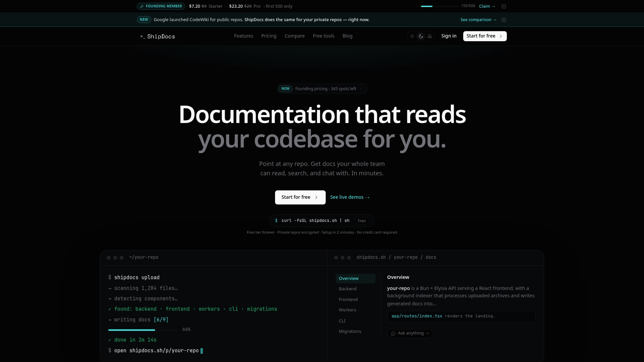Image resolution: width=644 pixels, height=362 pixels.
Task: Click the ShipDocs logo
Action: pos(158,36)
